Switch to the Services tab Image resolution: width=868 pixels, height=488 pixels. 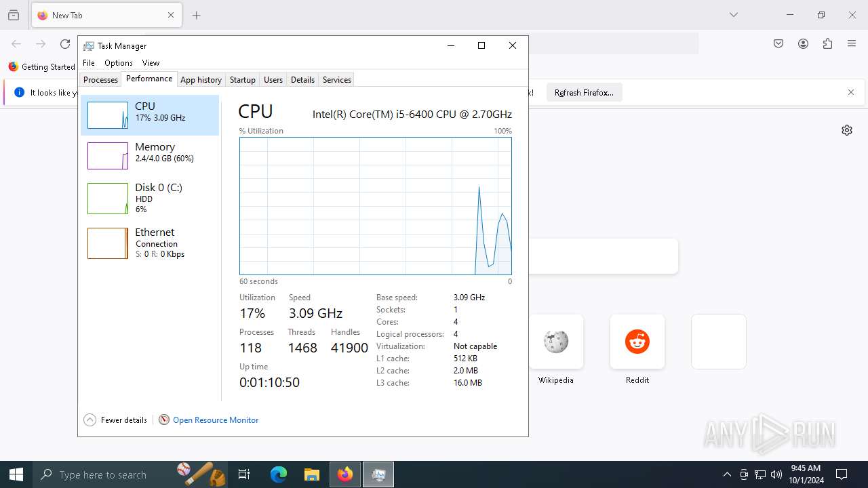tap(337, 79)
